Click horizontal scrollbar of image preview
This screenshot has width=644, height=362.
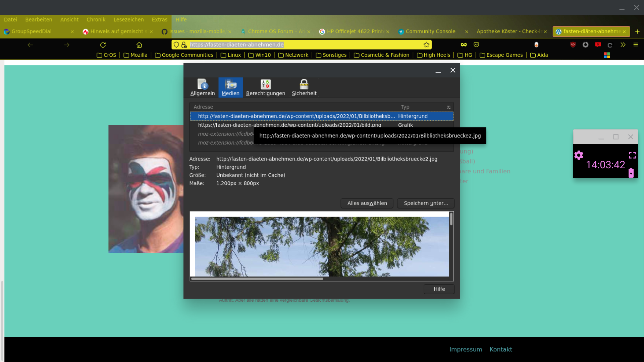tap(257, 279)
